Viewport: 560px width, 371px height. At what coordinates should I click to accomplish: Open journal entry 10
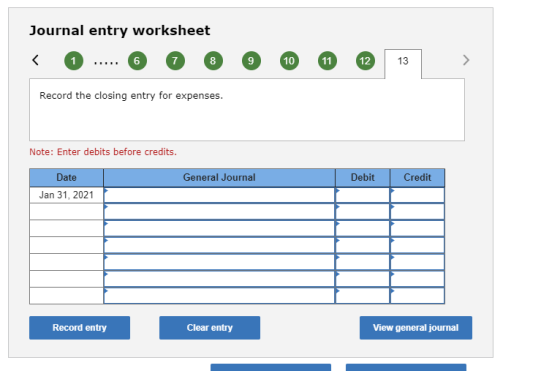[x=289, y=61]
